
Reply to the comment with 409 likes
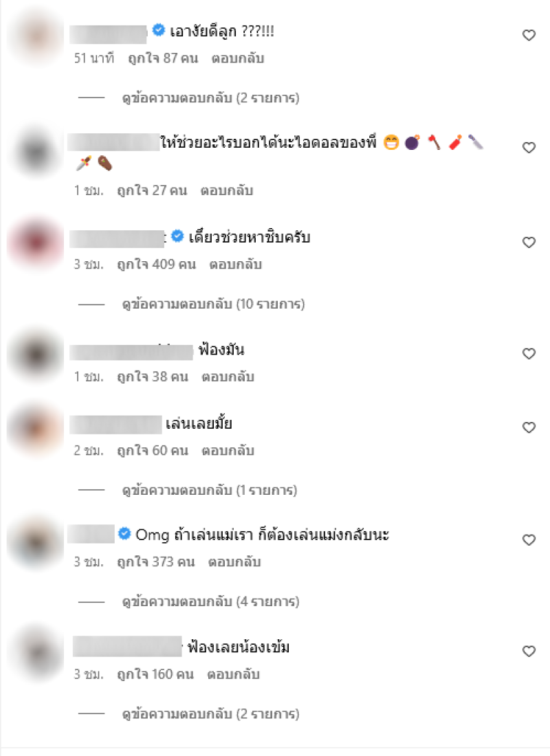click(235, 264)
